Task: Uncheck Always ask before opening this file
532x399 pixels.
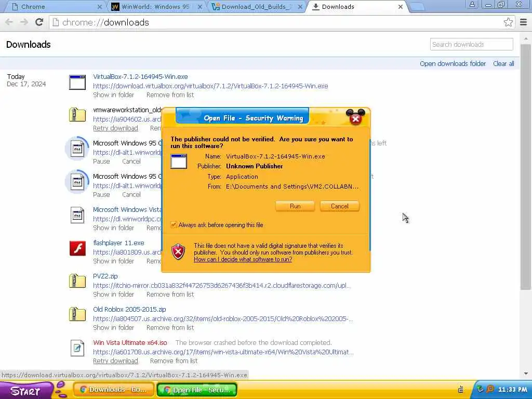Action: [x=174, y=224]
